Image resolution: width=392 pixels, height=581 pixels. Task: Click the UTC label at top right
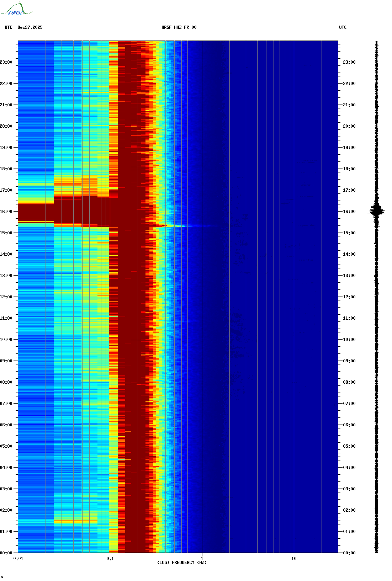click(343, 27)
